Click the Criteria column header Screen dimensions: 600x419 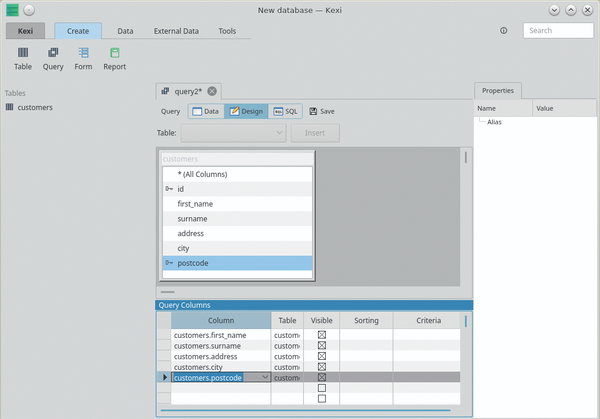click(x=429, y=321)
